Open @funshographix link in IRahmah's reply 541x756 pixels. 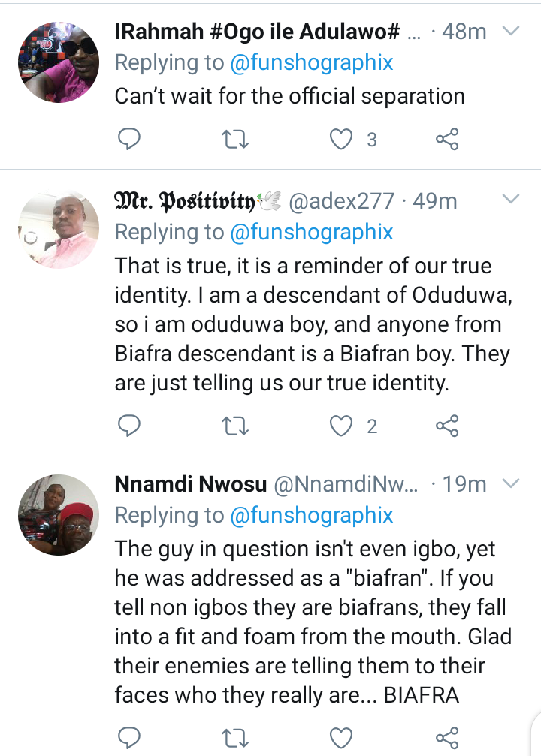tap(312, 62)
